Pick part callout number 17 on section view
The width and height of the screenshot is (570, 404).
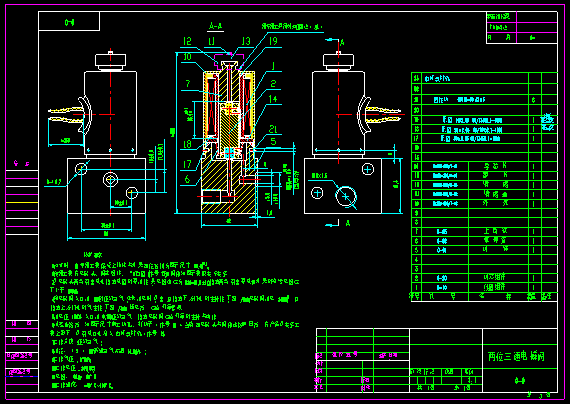pyautogui.click(x=187, y=164)
